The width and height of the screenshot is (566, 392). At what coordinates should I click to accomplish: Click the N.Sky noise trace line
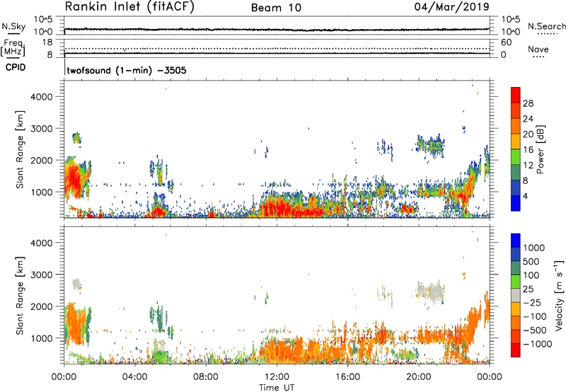tap(277, 30)
